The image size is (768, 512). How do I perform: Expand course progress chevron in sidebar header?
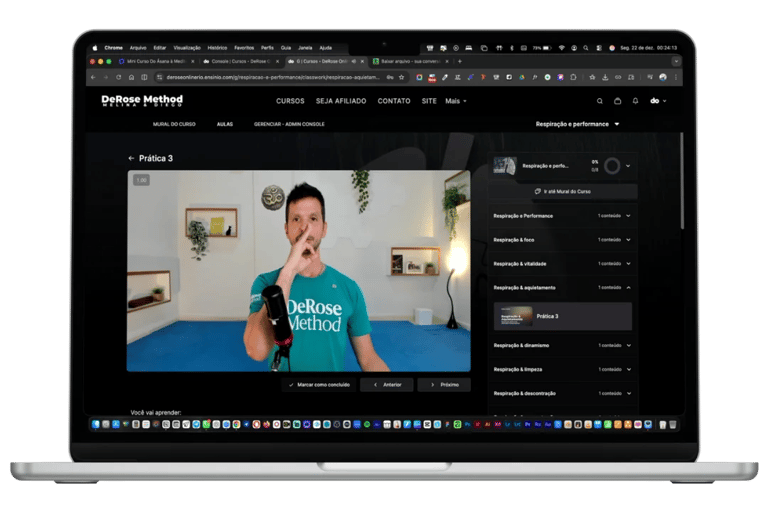point(628,166)
